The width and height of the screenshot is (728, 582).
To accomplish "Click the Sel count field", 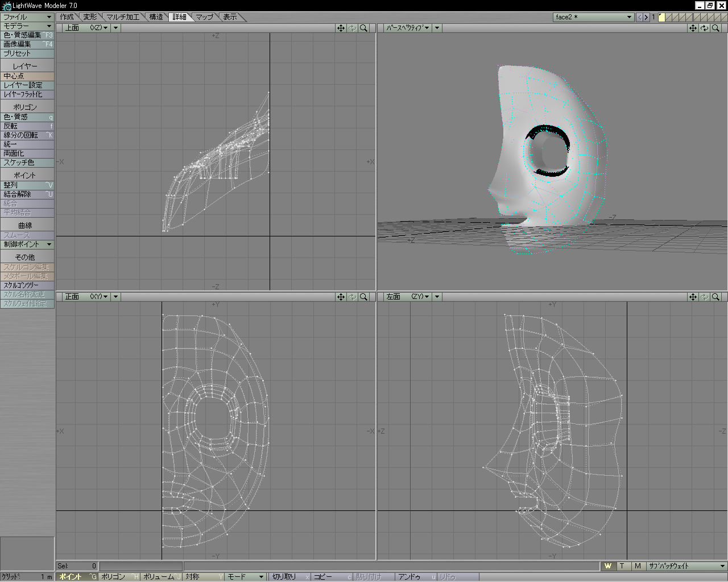I will pyautogui.click(x=77, y=566).
